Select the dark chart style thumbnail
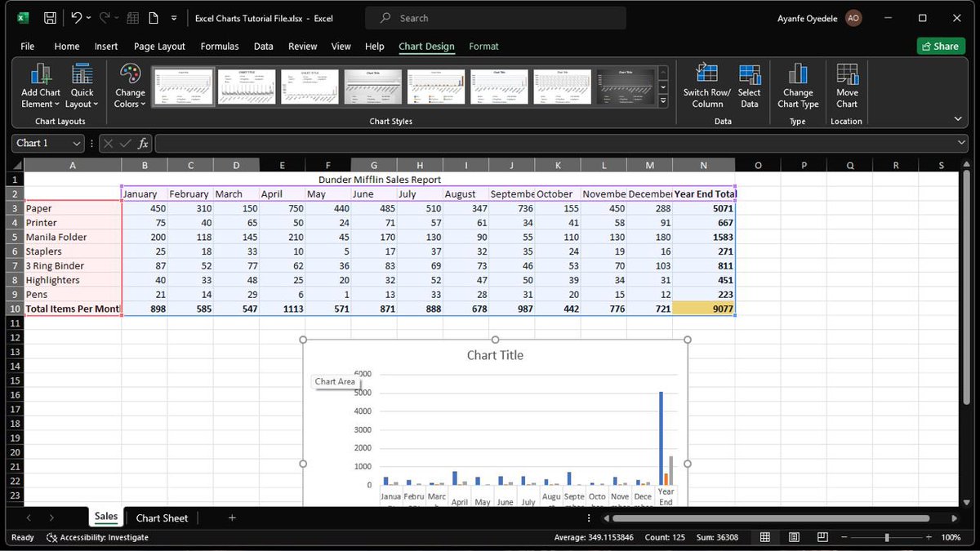 point(626,87)
